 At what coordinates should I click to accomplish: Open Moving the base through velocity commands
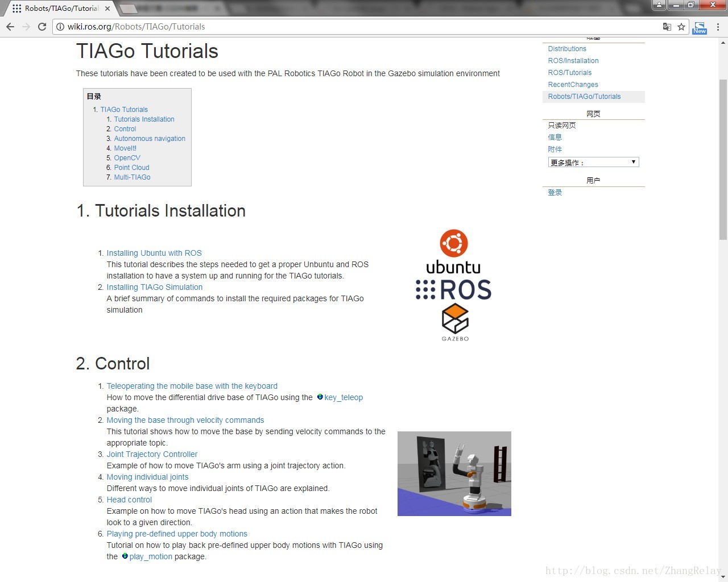(185, 420)
